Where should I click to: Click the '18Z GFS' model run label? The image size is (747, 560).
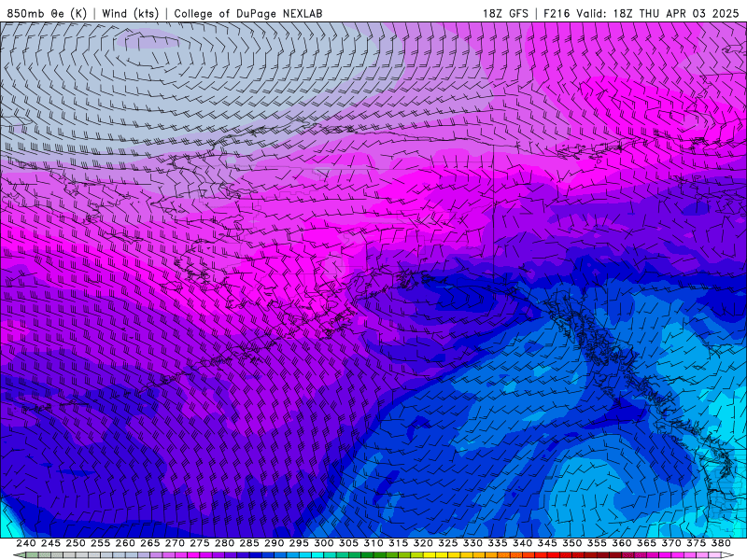pyautogui.click(x=505, y=13)
